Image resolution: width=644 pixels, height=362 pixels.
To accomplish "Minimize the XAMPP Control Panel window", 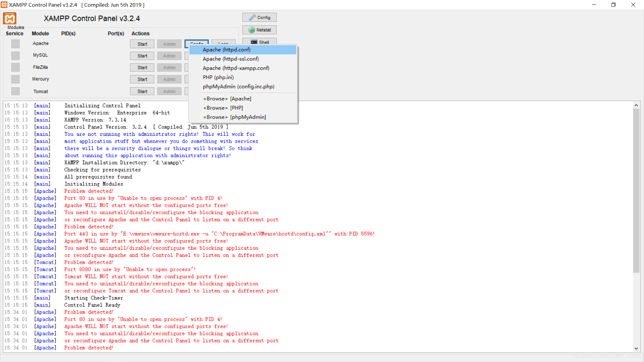I will coord(594,5).
